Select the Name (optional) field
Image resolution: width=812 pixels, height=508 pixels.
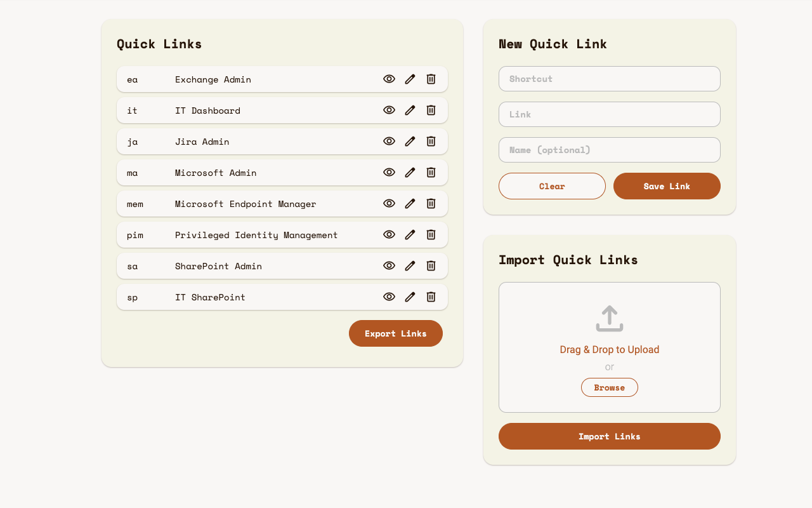coord(609,150)
